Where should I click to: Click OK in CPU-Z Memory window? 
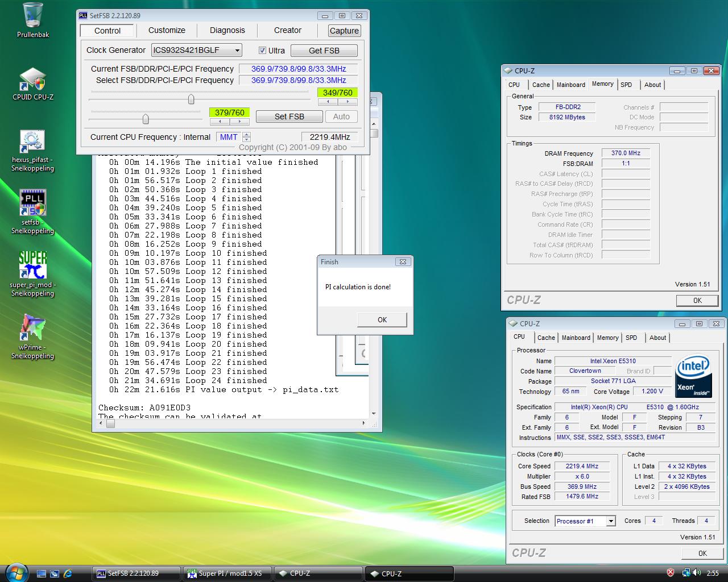(697, 301)
